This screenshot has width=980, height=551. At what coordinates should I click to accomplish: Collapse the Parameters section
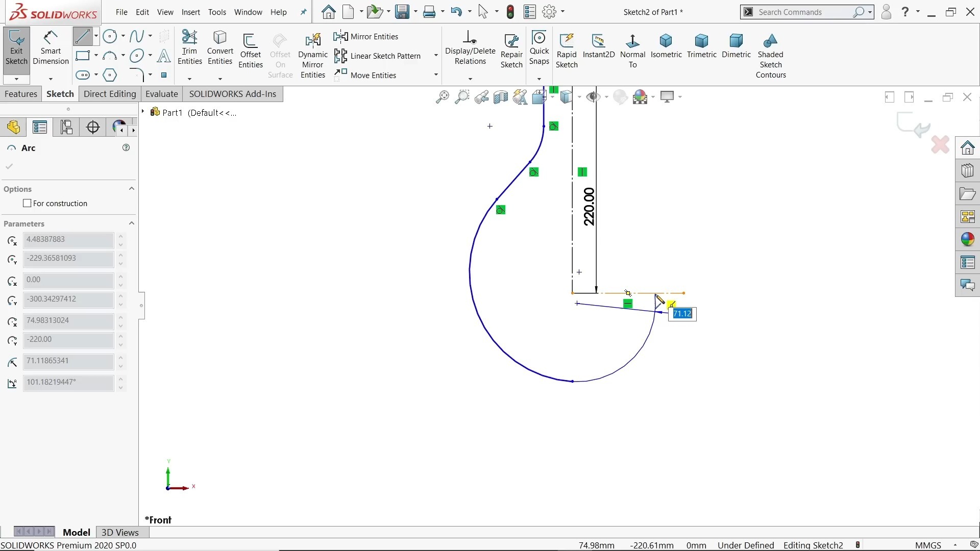131,223
